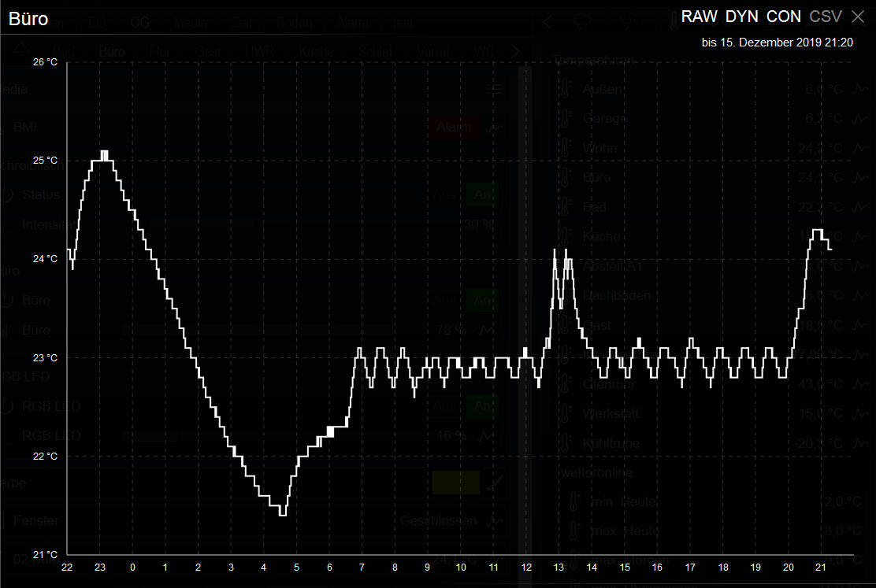Screen dimensions: 876x588
Task: Click the weather cloud icon in top bar
Action: (585, 22)
